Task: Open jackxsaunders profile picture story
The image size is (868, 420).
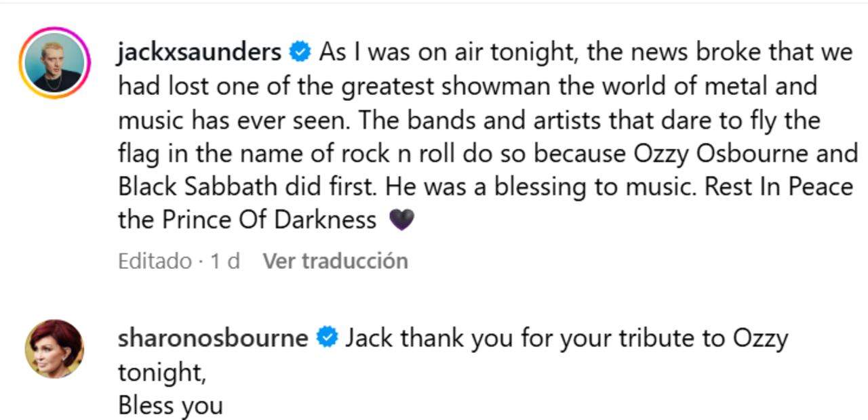Action: point(54,63)
